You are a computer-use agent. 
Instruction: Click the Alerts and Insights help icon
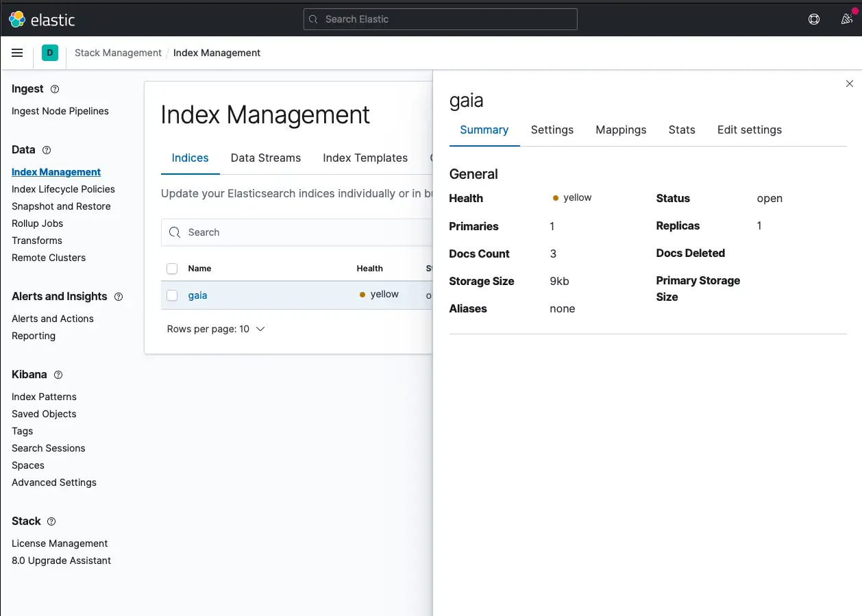(x=119, y=297)
